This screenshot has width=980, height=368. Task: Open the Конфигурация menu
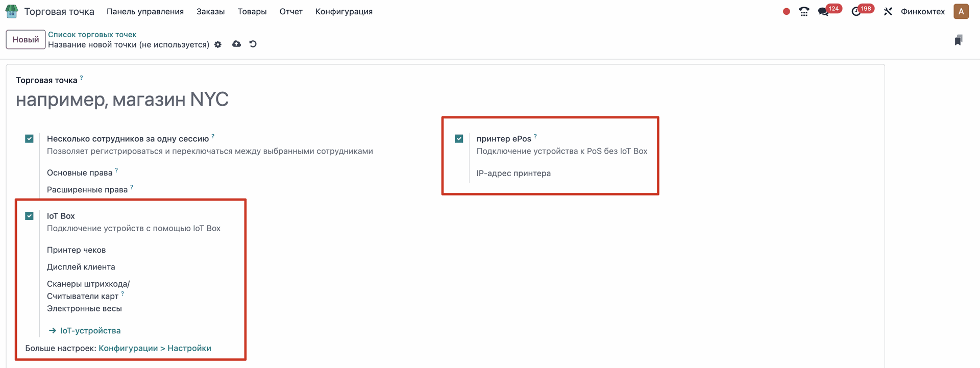[344, 12]
